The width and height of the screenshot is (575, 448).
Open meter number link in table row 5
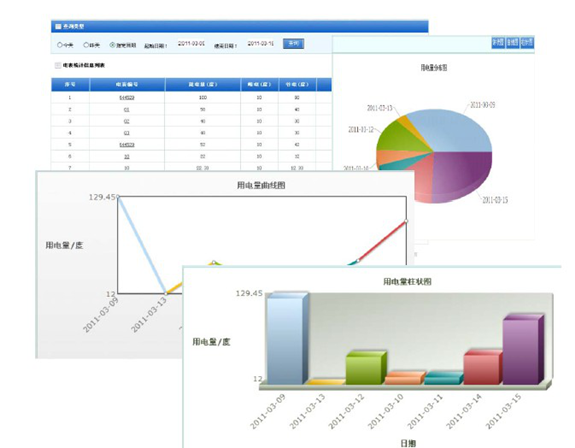tap(127, 144)
